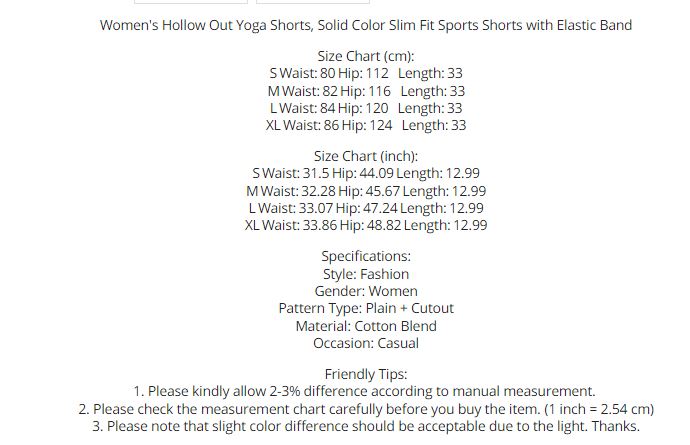Click the 'Friendly Tips:' heading
The image size is (690, 445).
point(365,374)
